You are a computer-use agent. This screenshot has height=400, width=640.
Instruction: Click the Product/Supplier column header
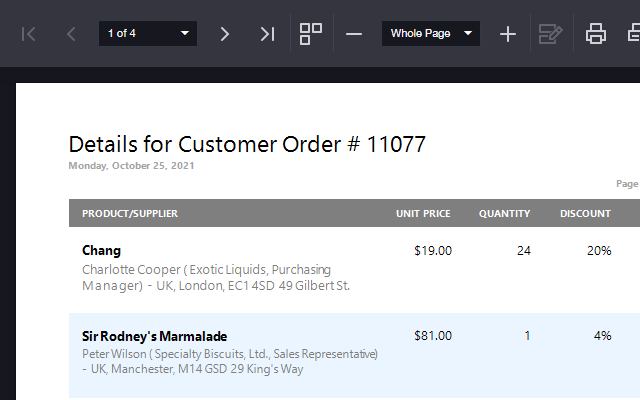tap(130, 213)
